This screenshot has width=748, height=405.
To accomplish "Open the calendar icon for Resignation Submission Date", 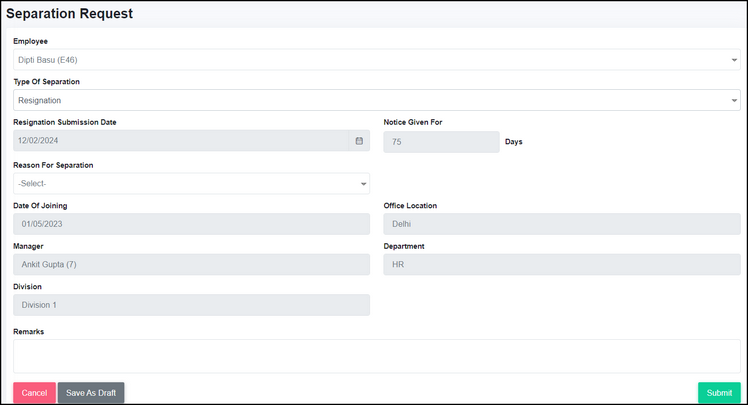I will point(359,141).
